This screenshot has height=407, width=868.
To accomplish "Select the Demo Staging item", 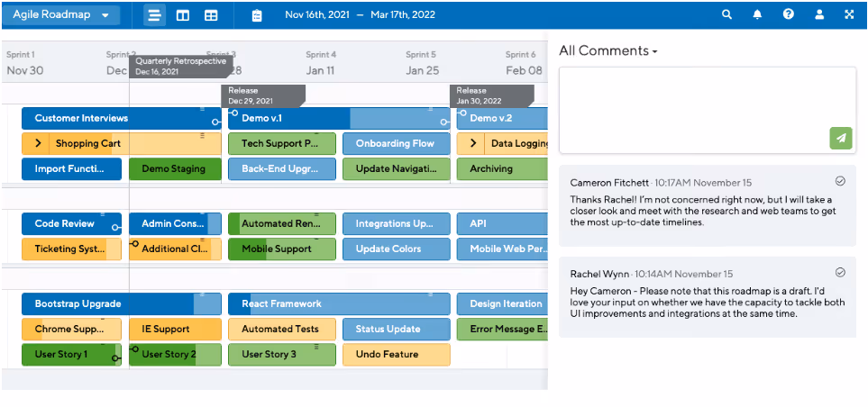I will click(x=175, y=168).
